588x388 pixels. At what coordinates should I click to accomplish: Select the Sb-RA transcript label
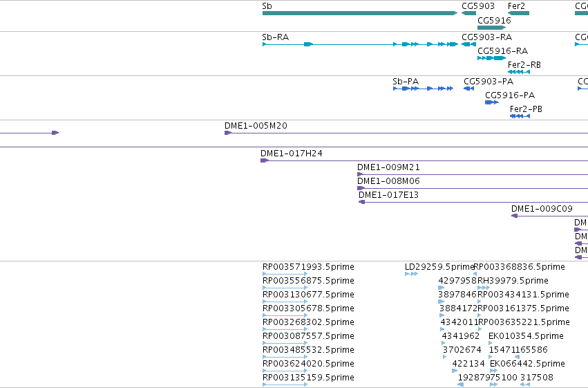click(275, 37)
